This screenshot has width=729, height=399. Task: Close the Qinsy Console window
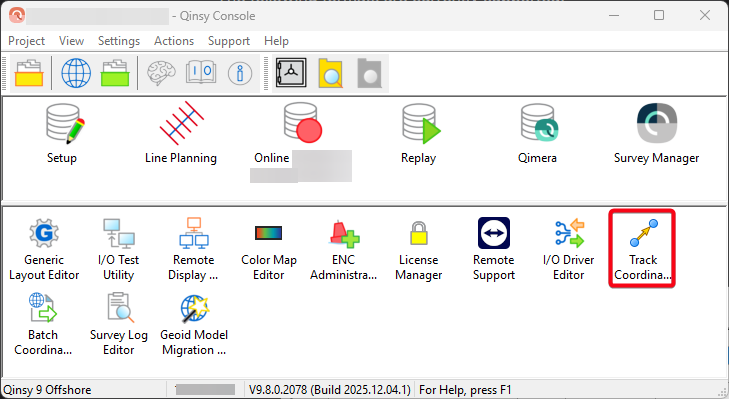click(x=705, y=15)
